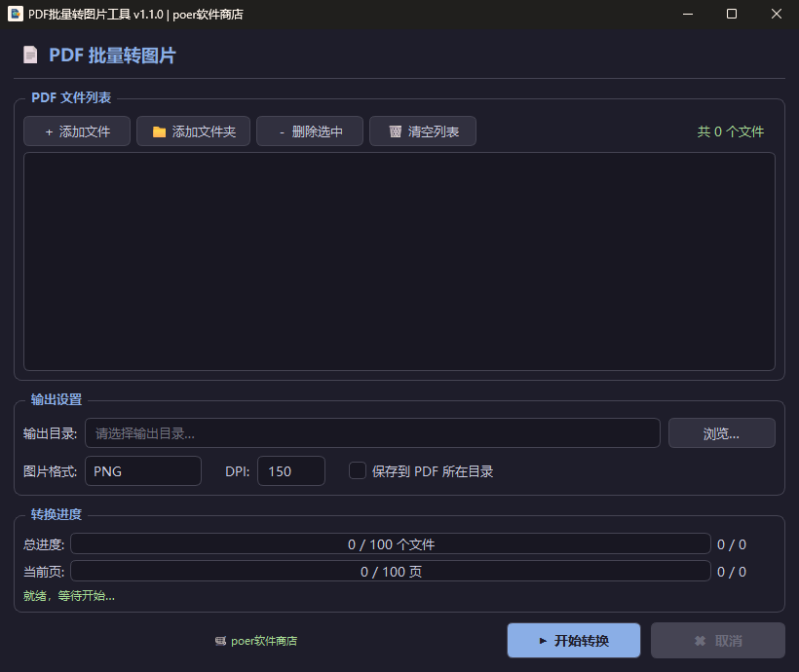Click the empty PDF file list area
The image size is (799, 672).
point(399,261)
